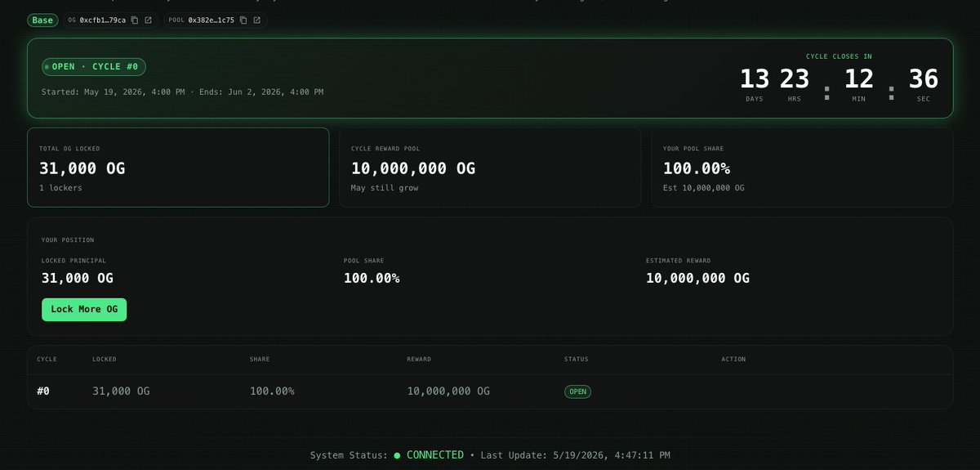980x470 pixels.
Task: Select the Total OG Locked card
Action: coord(178,167)
